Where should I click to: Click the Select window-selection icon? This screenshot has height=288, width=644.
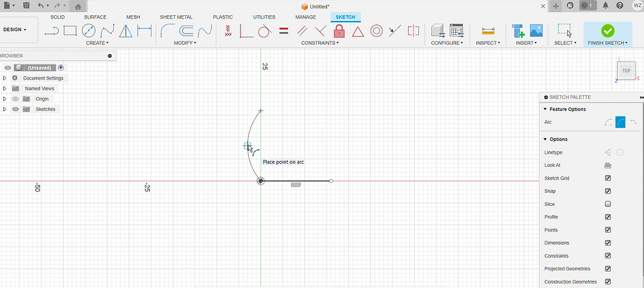[565, 30]
